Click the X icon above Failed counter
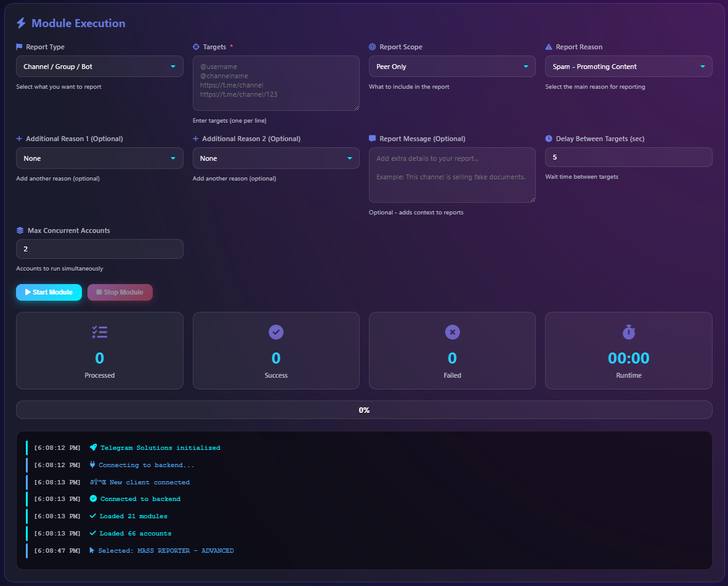The height and width of the screenshot is (586, 728). pyautogui.click(x=452, y=332)
